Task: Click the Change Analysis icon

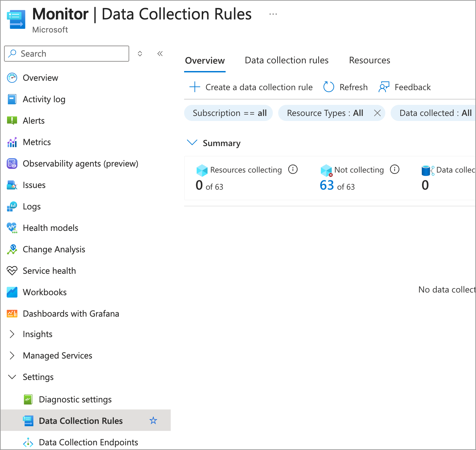Action: click(x=12, y=249)
